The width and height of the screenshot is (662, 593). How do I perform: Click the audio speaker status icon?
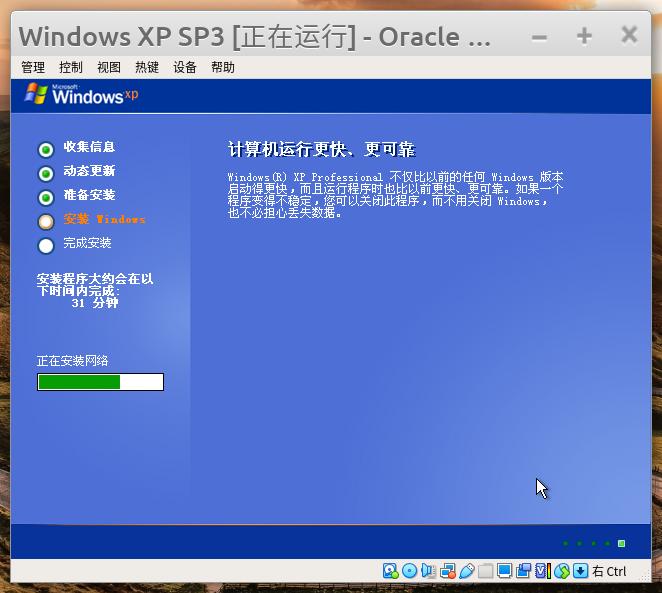(428, 571)
